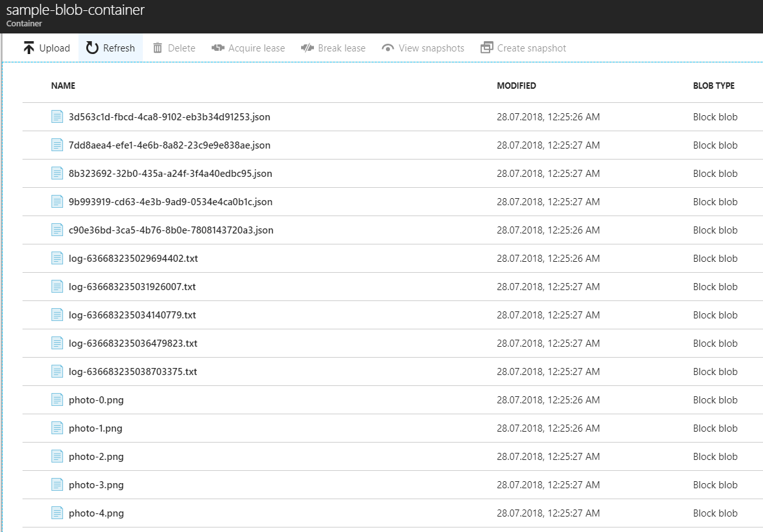Click the Delete trash icon
Image resolution: width=763 pixels, height=532 pixels.
coord(158,47)
